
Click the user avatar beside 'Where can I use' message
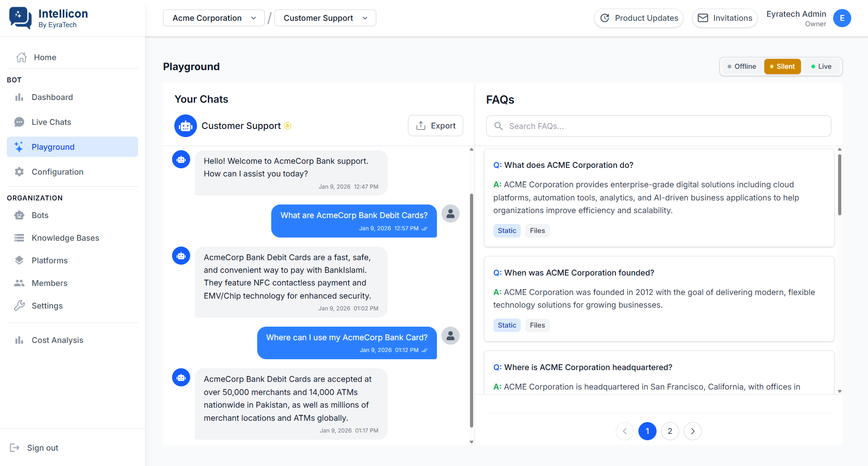click(x=451, y=336)
